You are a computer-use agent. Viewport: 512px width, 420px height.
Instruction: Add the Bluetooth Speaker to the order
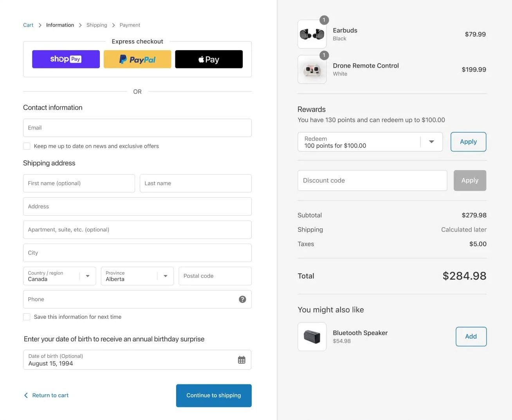(x=471, y=336)
